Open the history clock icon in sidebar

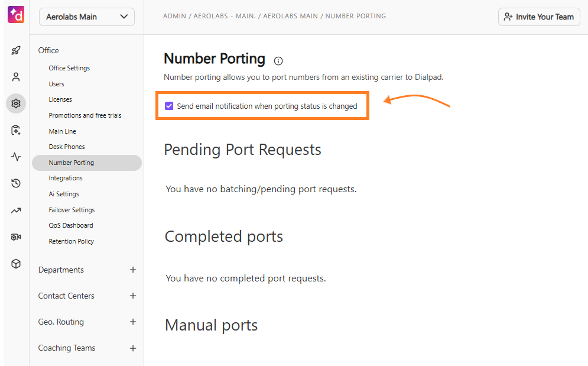(x=16, y=183)
